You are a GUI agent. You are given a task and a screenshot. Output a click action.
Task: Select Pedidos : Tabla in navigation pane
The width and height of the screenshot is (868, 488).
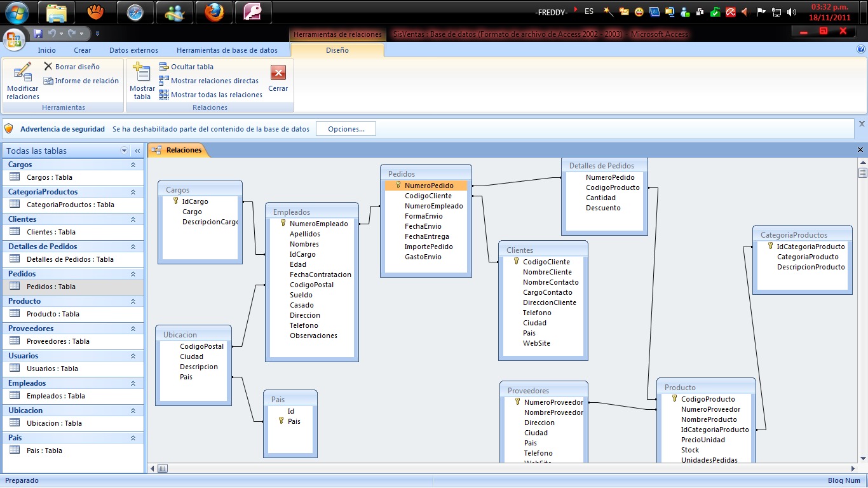tap(51, 287)
